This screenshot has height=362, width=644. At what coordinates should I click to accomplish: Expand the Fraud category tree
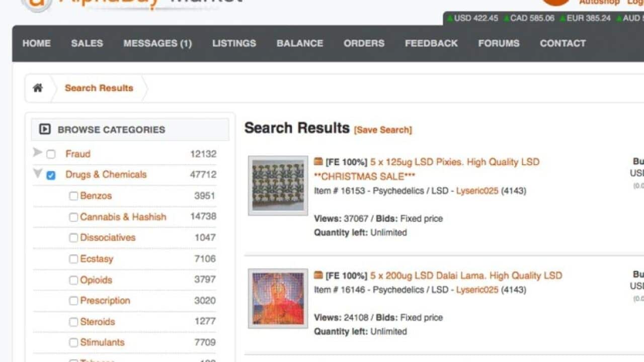(38, 153)
